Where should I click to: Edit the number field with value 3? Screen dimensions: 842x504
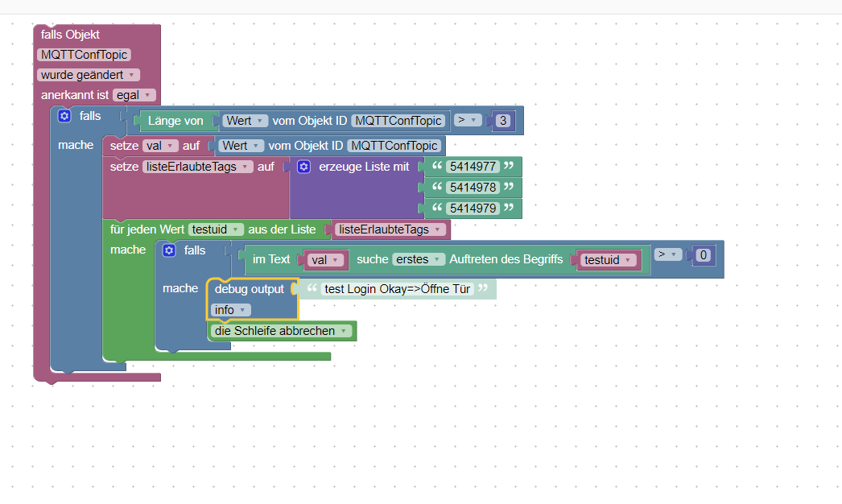(x=502, y=121)
